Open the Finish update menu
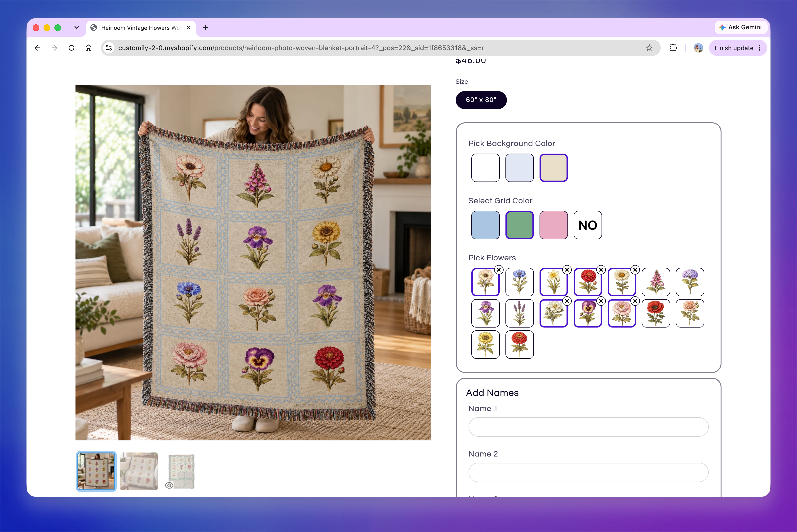The height and width of the screenshot is (532, 797). (738, 48)
